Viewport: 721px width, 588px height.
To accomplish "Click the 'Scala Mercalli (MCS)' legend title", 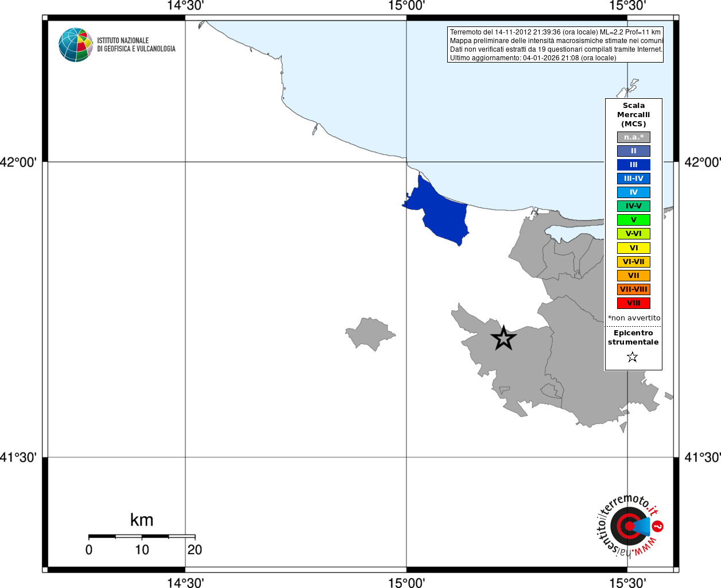I will pos(634,115).
